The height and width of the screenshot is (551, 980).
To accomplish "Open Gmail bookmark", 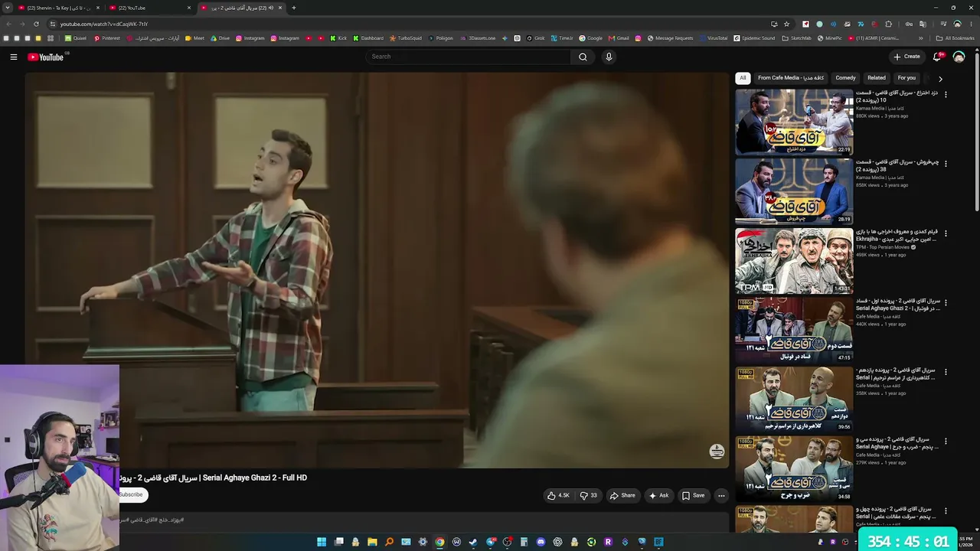I will [619, 38].
